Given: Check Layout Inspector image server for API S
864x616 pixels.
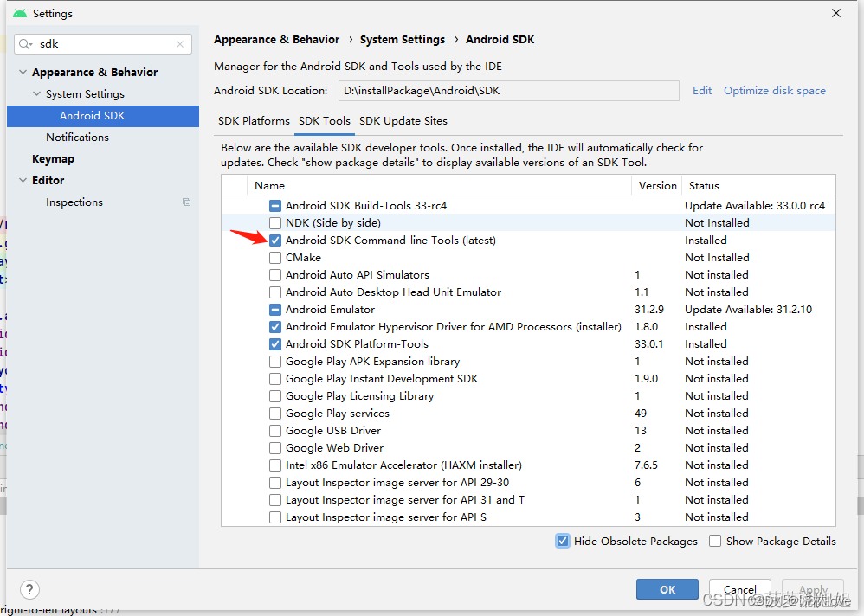Looking at the screenshot, I should [275, 517].
